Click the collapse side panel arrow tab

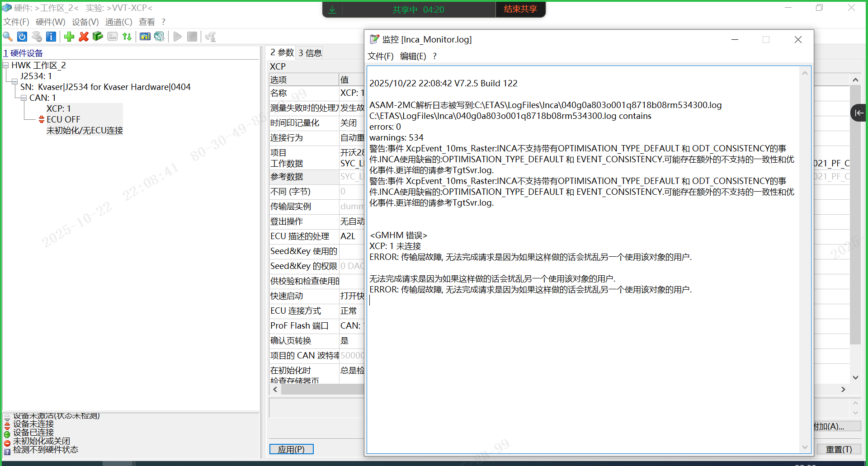(859, 113)
